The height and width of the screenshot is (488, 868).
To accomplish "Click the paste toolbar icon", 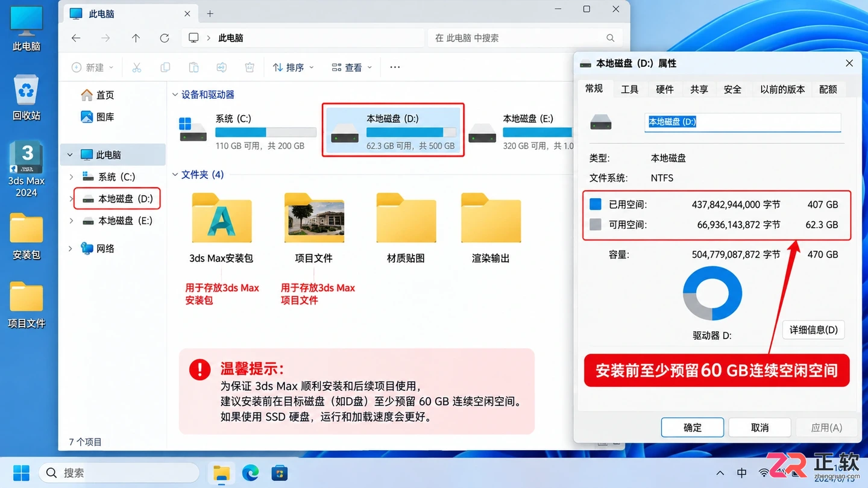I will pyautogui.click(x=193, y=67).
